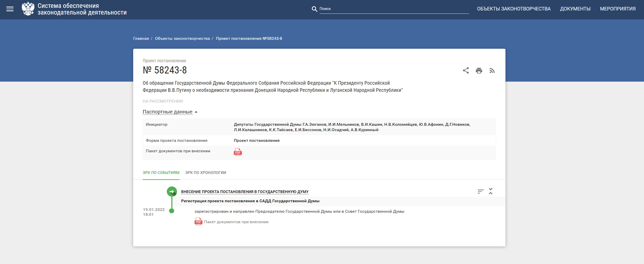Open the PDF icon in timeline event
Screen dimensions: 644x264
click(198, 221)
